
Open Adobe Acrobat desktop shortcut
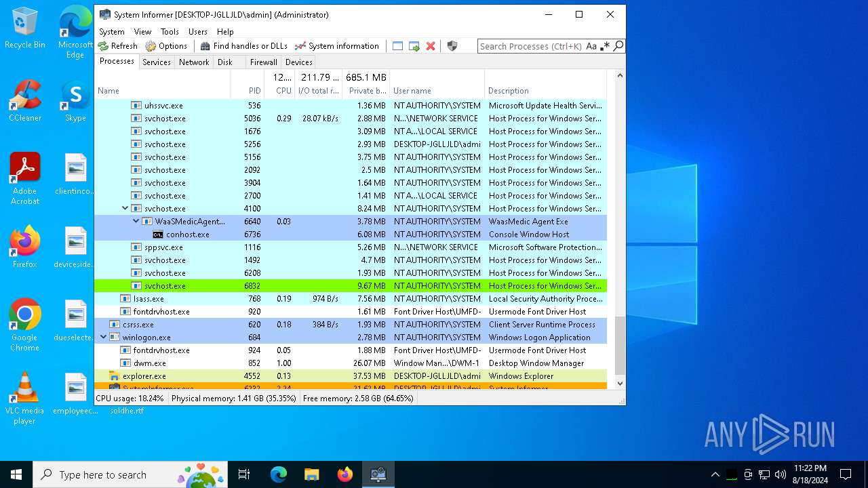tap(24, 178)
